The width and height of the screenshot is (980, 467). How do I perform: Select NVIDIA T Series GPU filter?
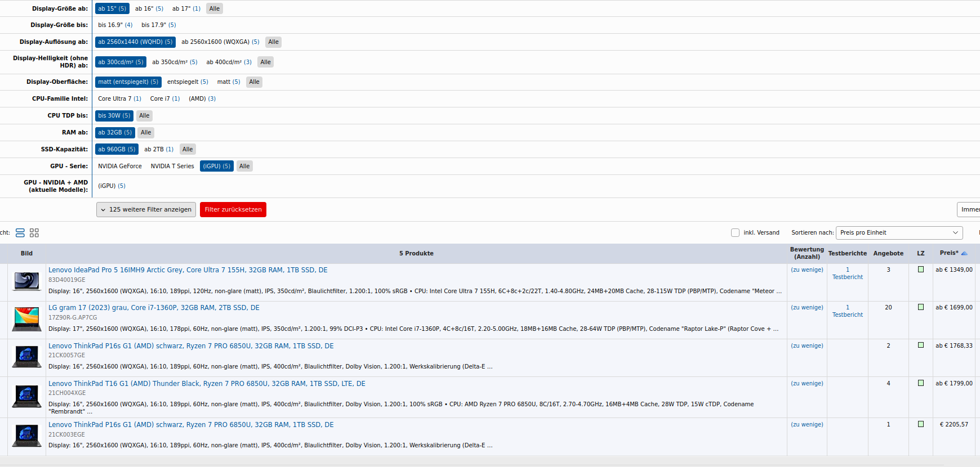point(172,166)
